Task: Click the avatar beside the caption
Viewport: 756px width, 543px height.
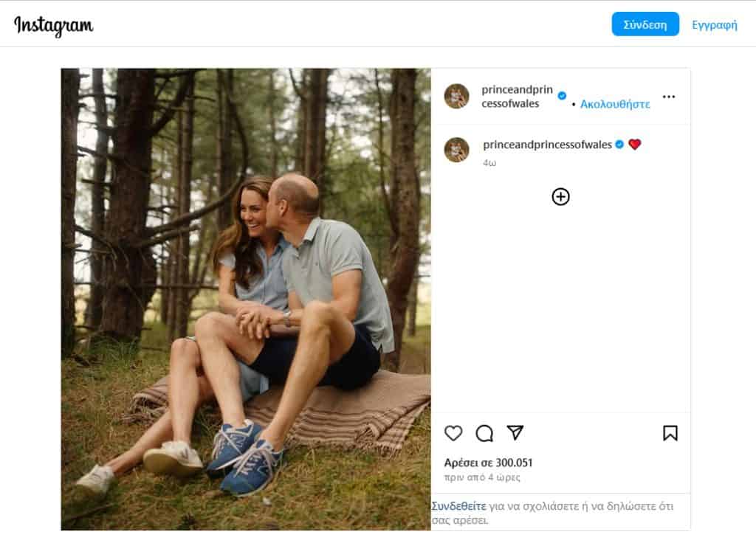Action: (456, 150)
